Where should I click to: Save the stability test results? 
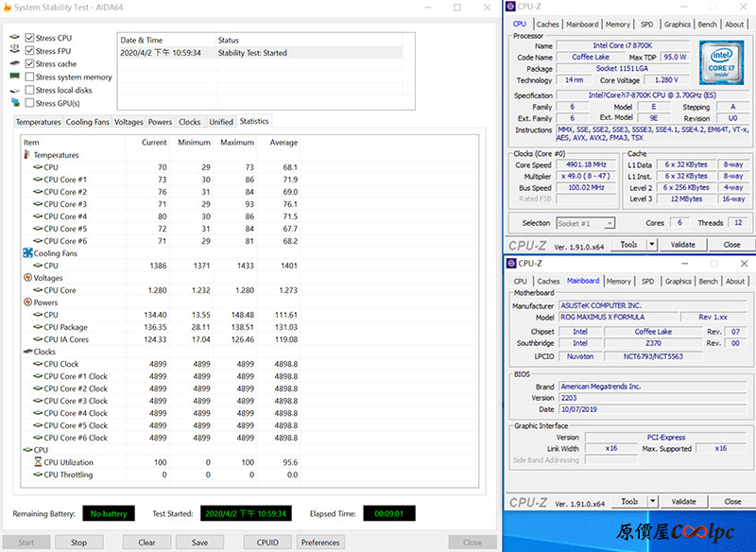point(199,543)
